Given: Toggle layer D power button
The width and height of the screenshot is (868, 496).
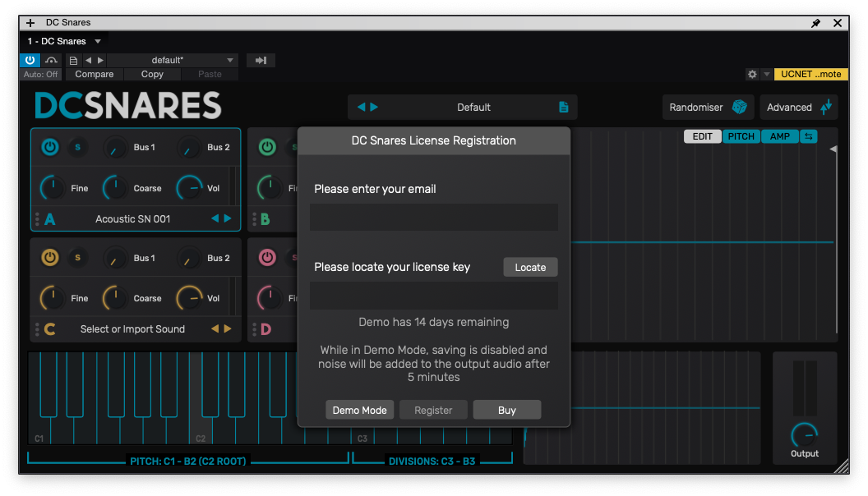Looking at the screenshot, I should [267, 258].
